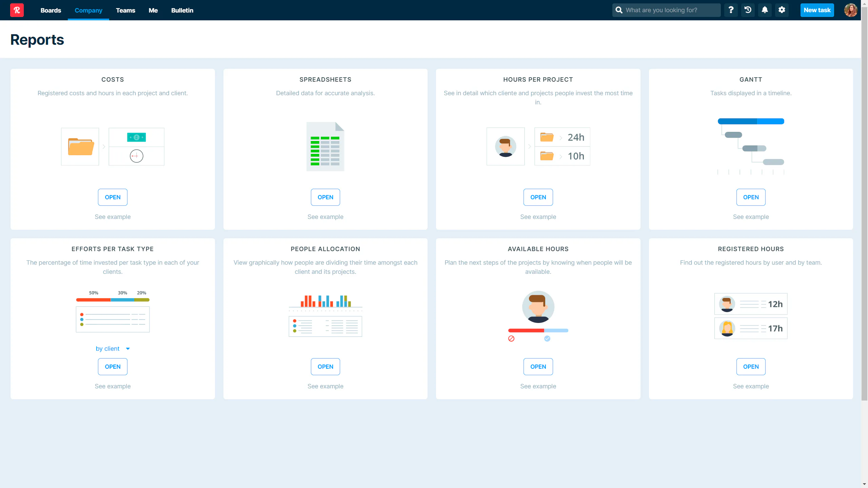See example for Efforts per Task Type
The width and height of the screenshot is (868, 488).
tap(113, 386)
